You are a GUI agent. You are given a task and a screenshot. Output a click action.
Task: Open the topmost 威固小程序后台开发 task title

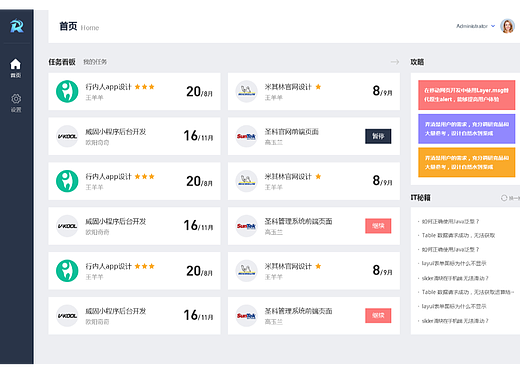click(116, 132)
